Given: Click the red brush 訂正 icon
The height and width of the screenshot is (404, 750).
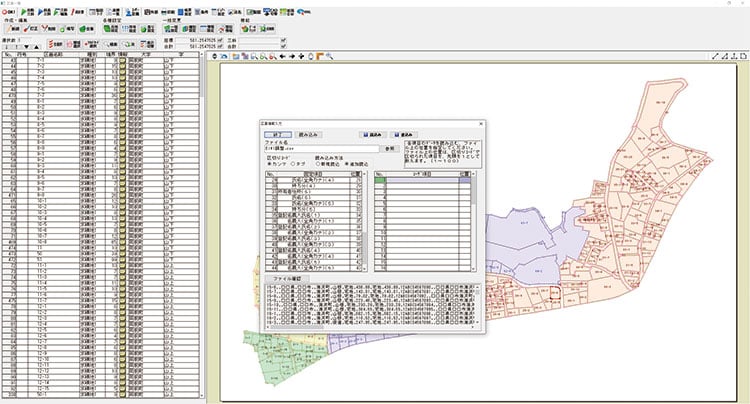Looking at the screenshot, I should click(x=31, y=29).
